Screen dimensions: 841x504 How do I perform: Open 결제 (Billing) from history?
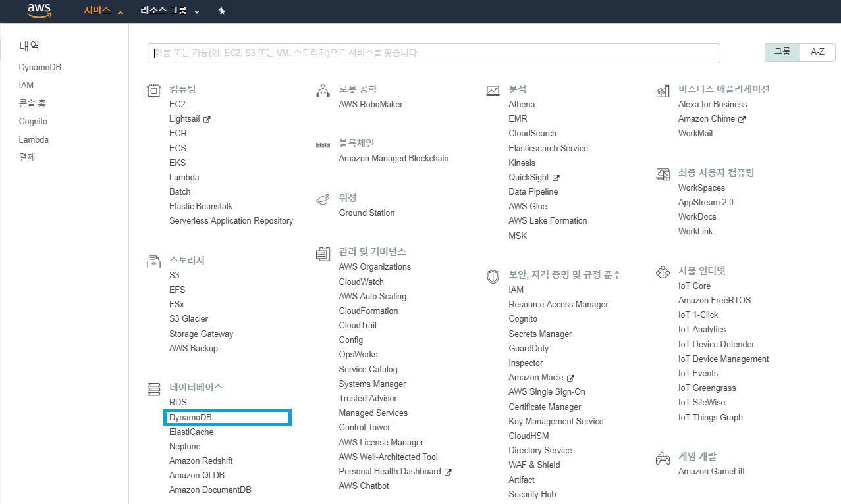click(27, 157)
